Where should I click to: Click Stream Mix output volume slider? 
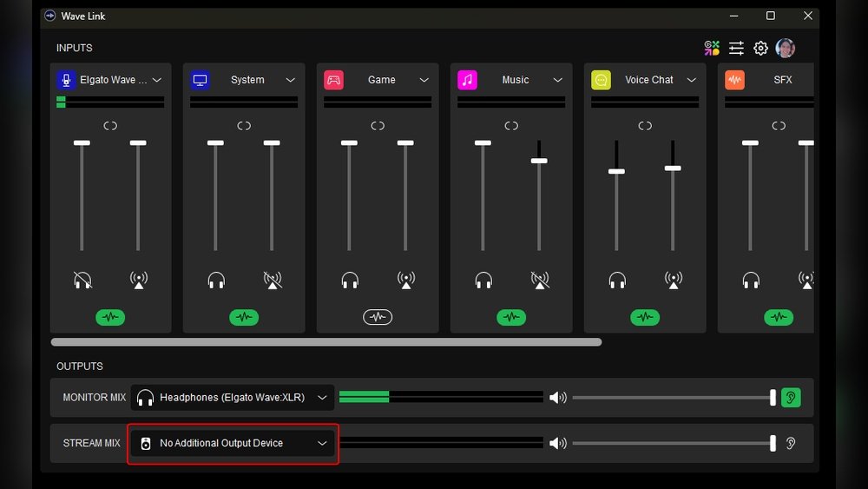click(674, 443)
